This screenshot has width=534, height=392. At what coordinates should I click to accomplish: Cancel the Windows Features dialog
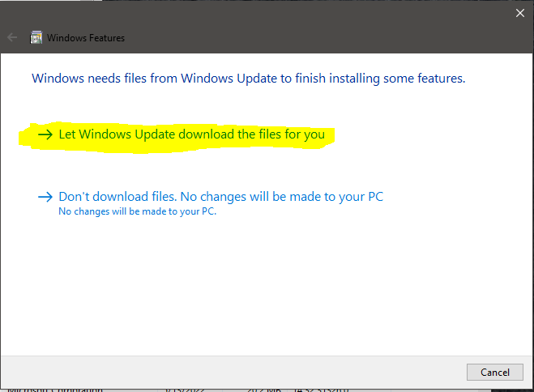(495, 373)
